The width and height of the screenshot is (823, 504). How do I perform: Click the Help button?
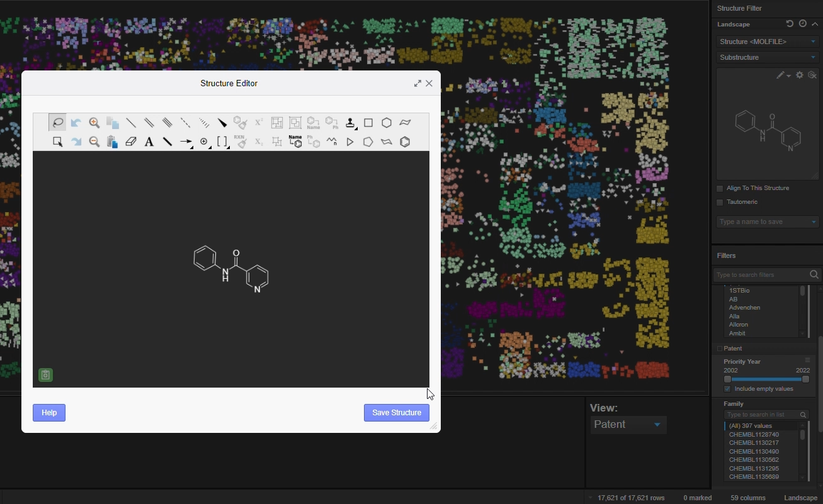point(49,413)
